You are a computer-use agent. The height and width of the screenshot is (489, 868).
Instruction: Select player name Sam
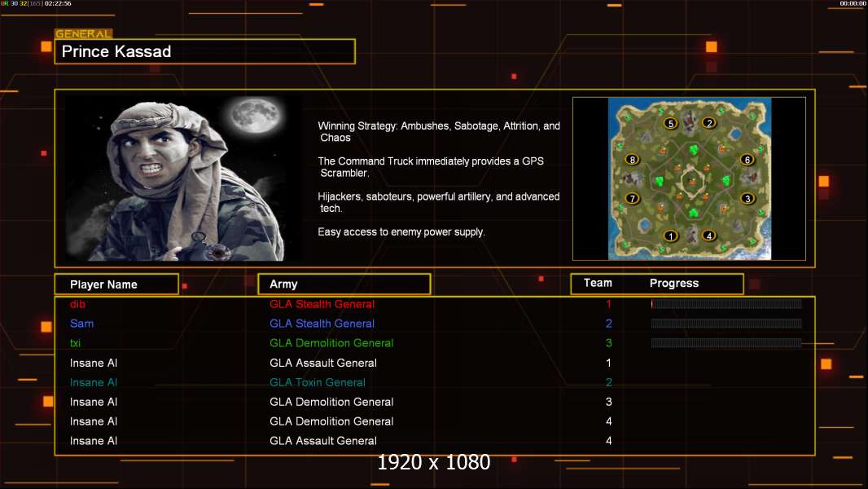(x=81, y=324)
